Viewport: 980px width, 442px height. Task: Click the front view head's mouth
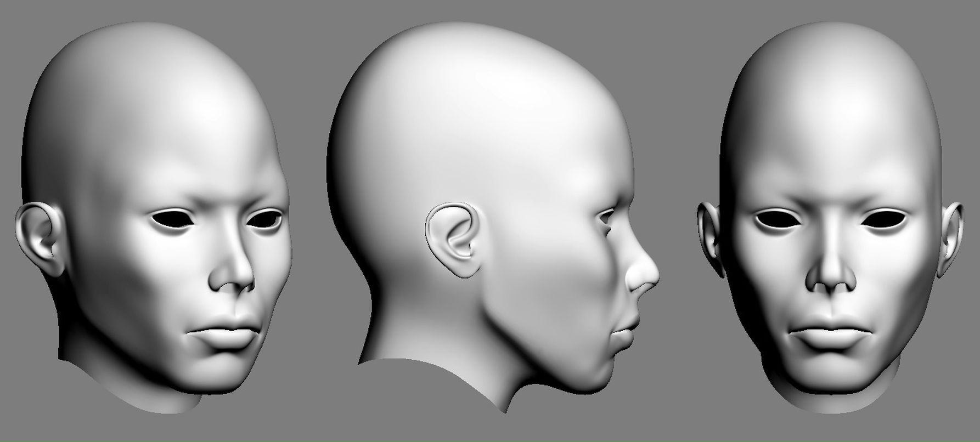[830, 332]
